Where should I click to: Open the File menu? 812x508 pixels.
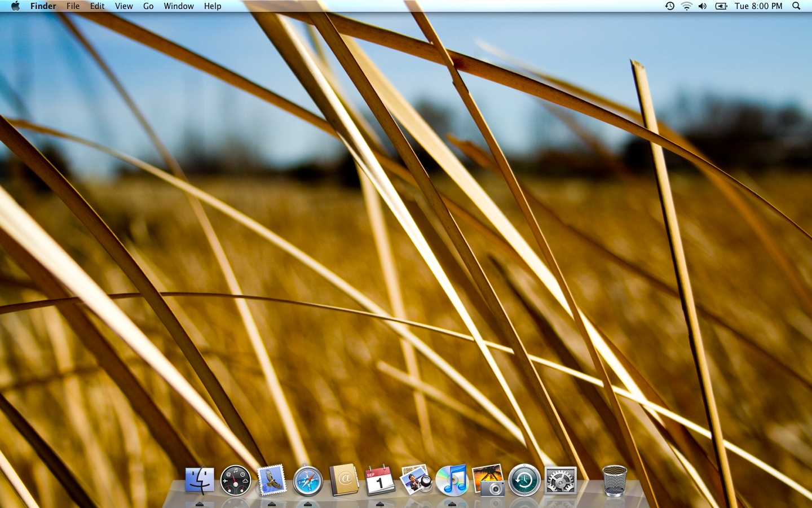coord(73,6)
